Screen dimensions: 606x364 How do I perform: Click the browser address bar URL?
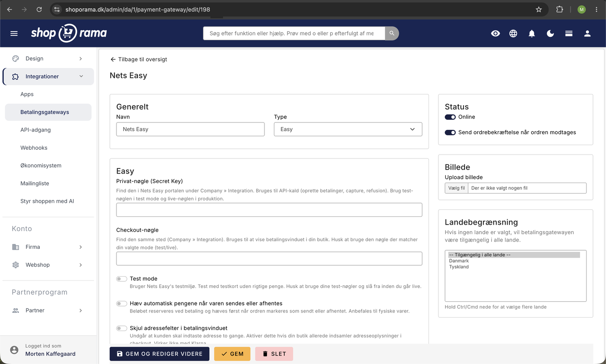(138, 9)
